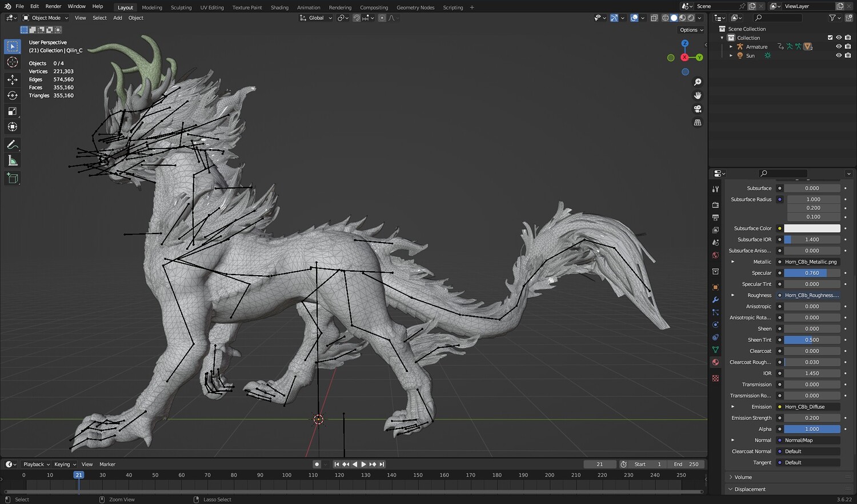Open the timeline Playback dropdown

(36, 464)
